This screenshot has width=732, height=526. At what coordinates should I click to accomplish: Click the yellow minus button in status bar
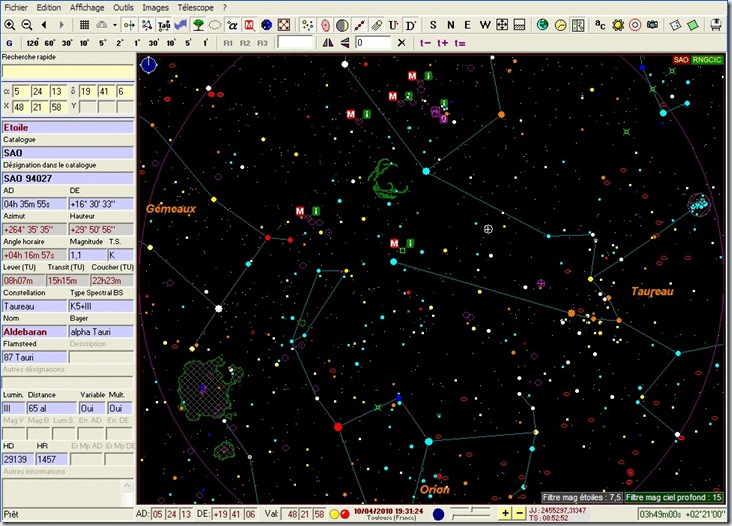tap(520, 513)
